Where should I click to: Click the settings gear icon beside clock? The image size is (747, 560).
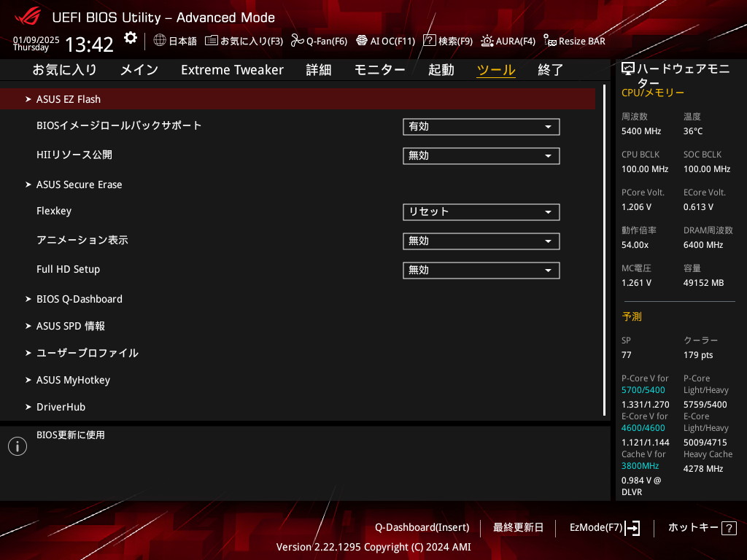pyautogui.click(x=130, y=38)
